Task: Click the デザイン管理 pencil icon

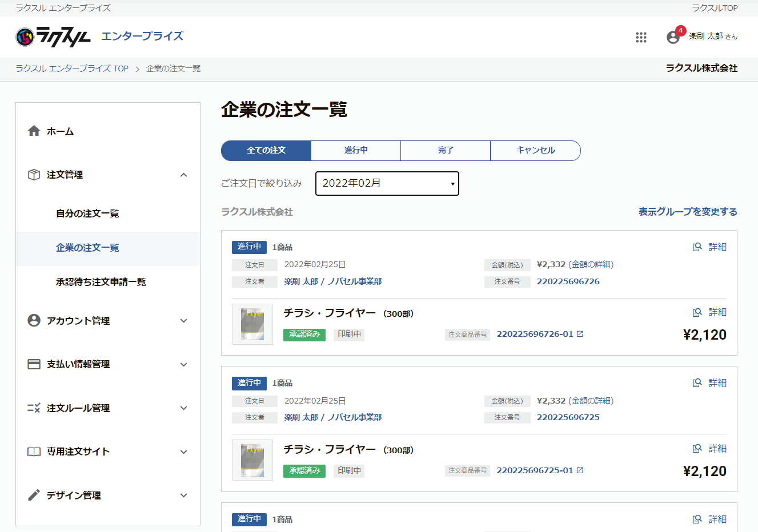Action: click(34, 495)
